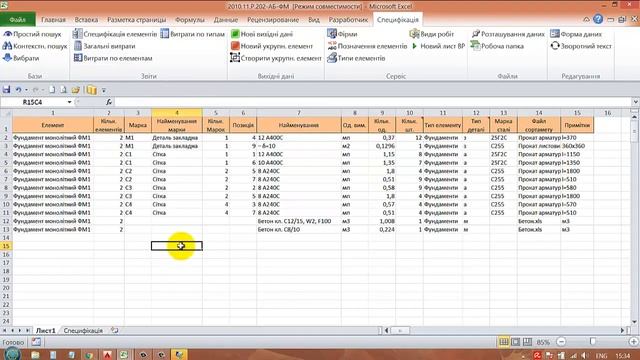Open the Формулы ribbon tab
The height and width of the screenshot is (360, 640).
coord(190,20)
